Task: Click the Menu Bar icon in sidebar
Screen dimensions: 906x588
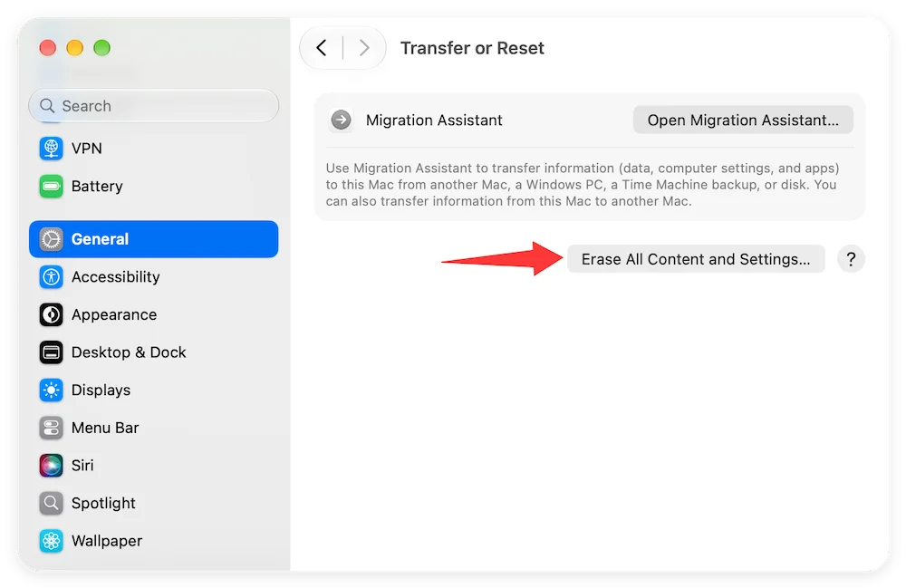Action: click(x=51, y=428)
